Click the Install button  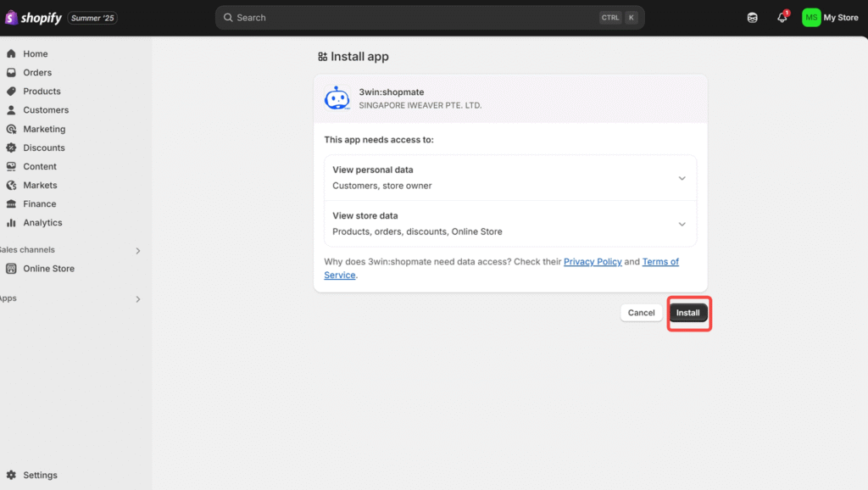coord(688,313)
